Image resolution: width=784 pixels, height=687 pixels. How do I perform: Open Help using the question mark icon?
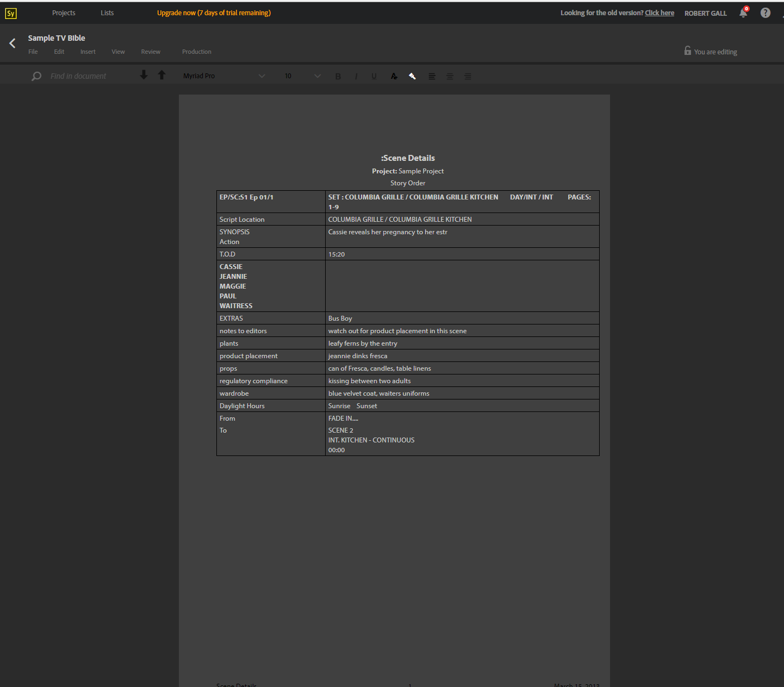tap(765, 13)
